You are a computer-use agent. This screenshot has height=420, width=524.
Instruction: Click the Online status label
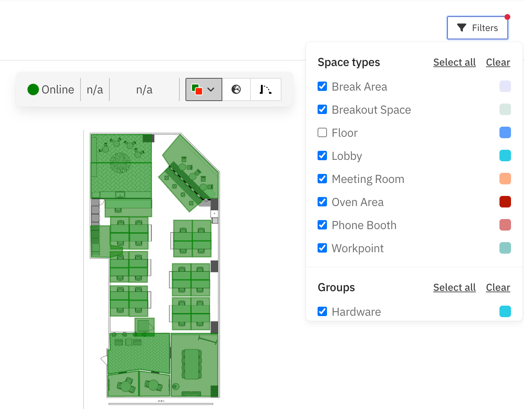58,89
